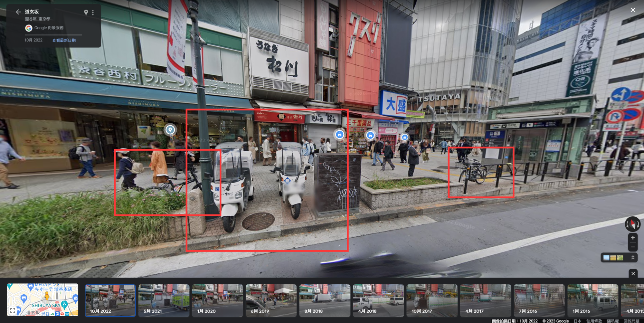Rotate view counterclockwise with the compass left arrow

[627, 224]
